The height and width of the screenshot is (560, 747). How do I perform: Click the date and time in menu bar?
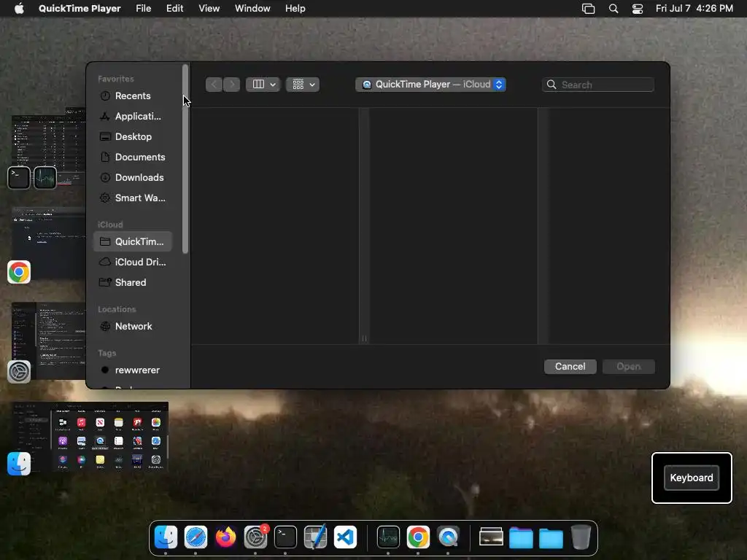[x=694, y=9]
